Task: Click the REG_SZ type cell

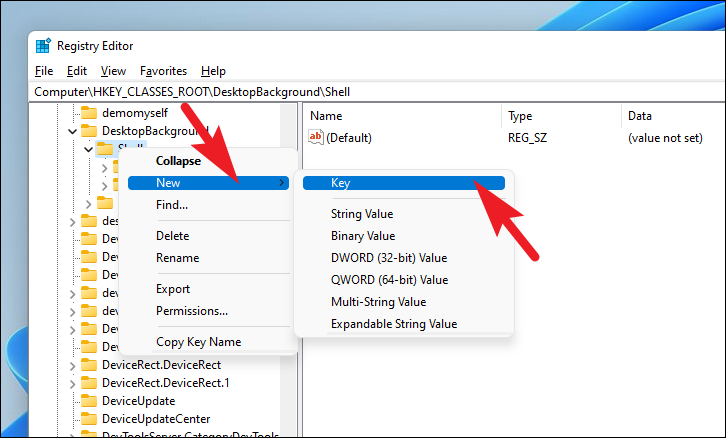Action: [x=527, y=138]
